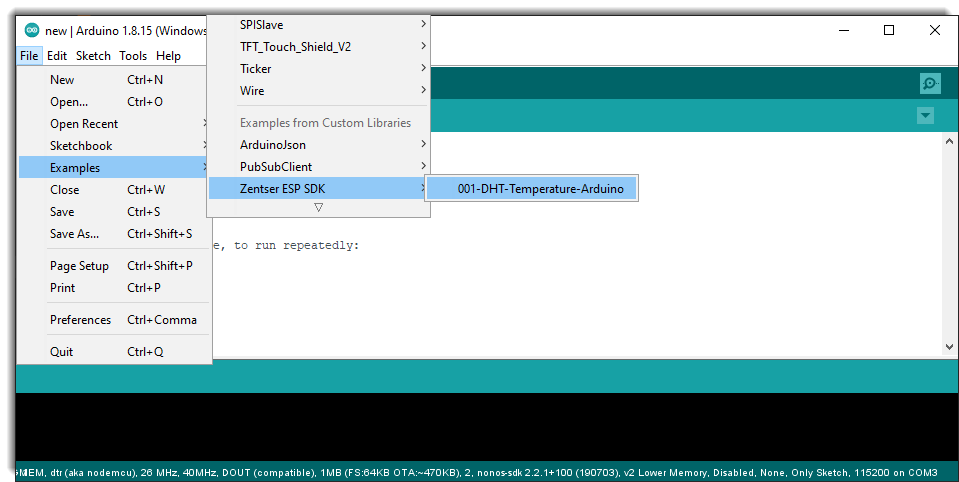
Task: Open the Help menu
Action: (168, 56)
